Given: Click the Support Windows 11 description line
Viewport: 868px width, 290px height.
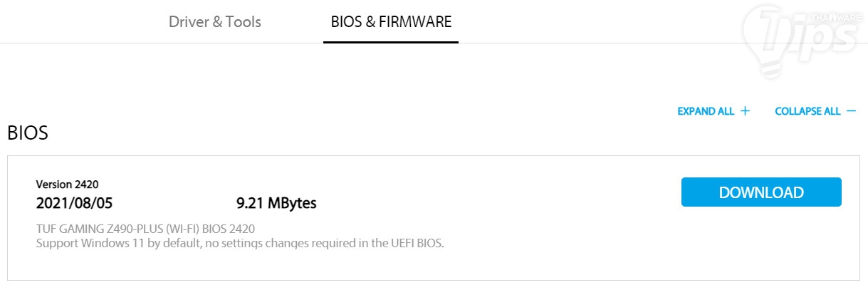Looking at the screenshot, I should (240, 244).
